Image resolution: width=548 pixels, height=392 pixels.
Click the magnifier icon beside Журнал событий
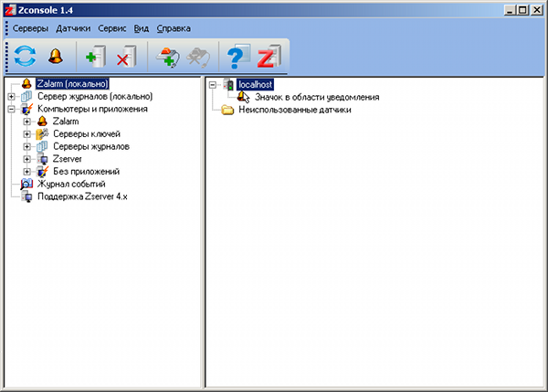point(26,184)
